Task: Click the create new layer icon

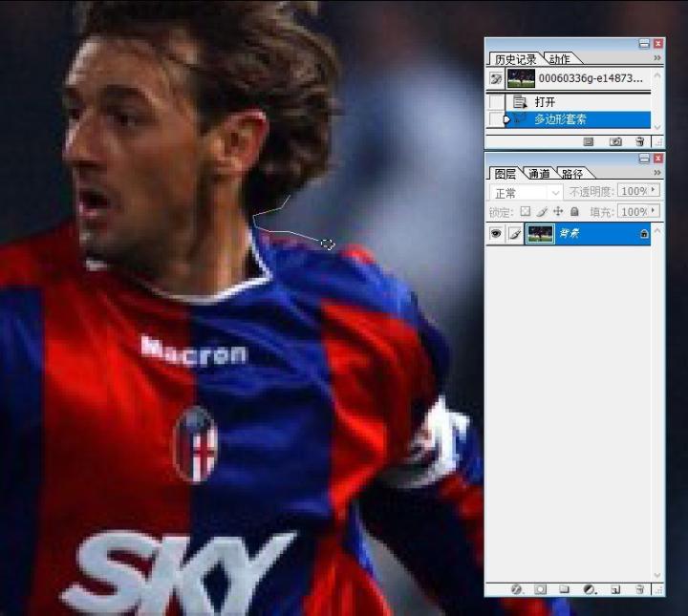Action: tap(615, 589)
